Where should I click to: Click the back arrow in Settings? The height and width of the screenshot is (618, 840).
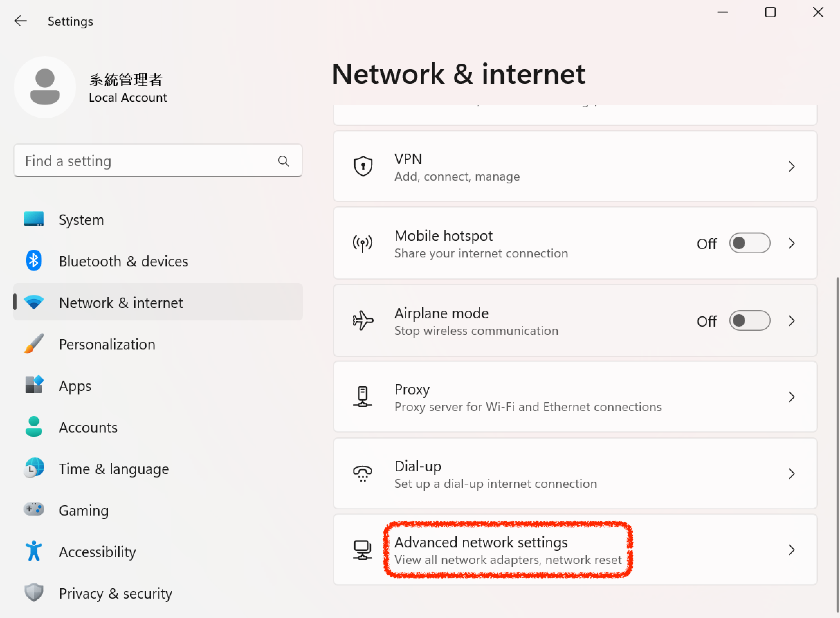tap(20, 21)
